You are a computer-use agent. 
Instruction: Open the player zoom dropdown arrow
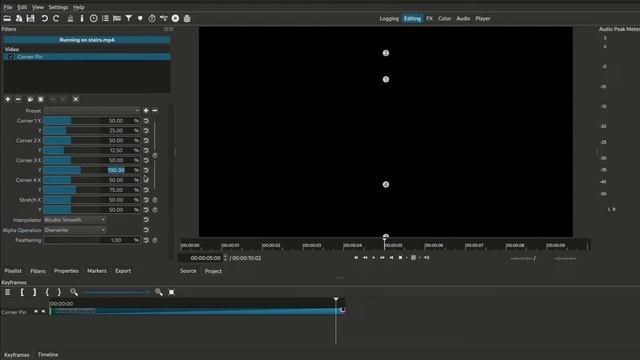tap(407, 258)
